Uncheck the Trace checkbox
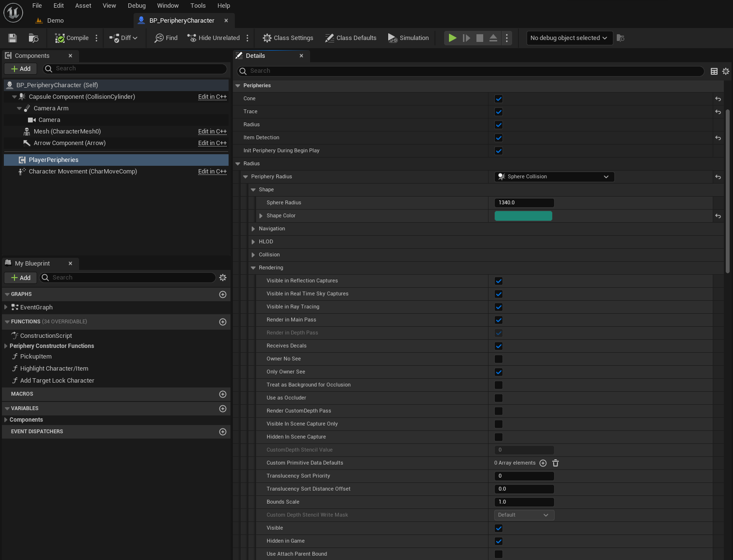Screen dimensions: 733x560 click(x=499, y=112)
